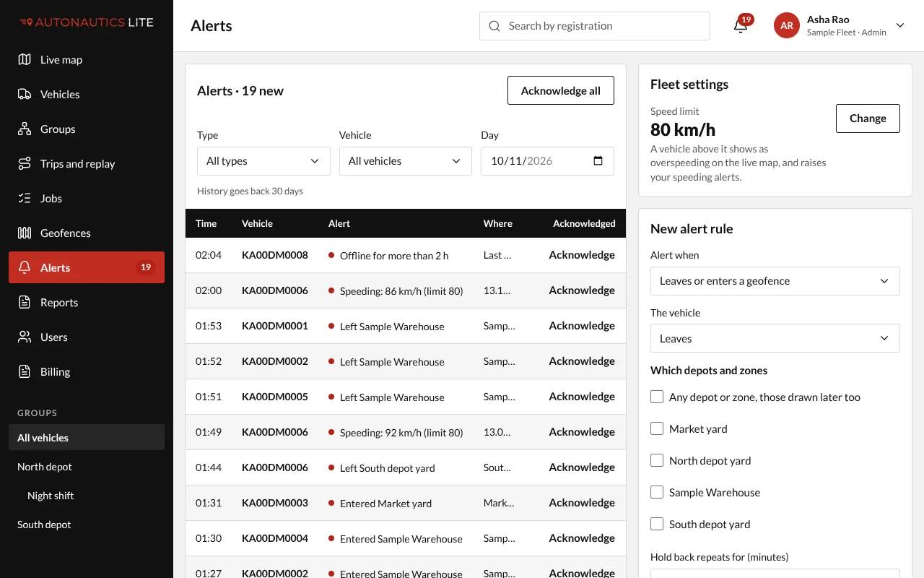Click the Time column header

pyautogui.click(x=206, y=223)
